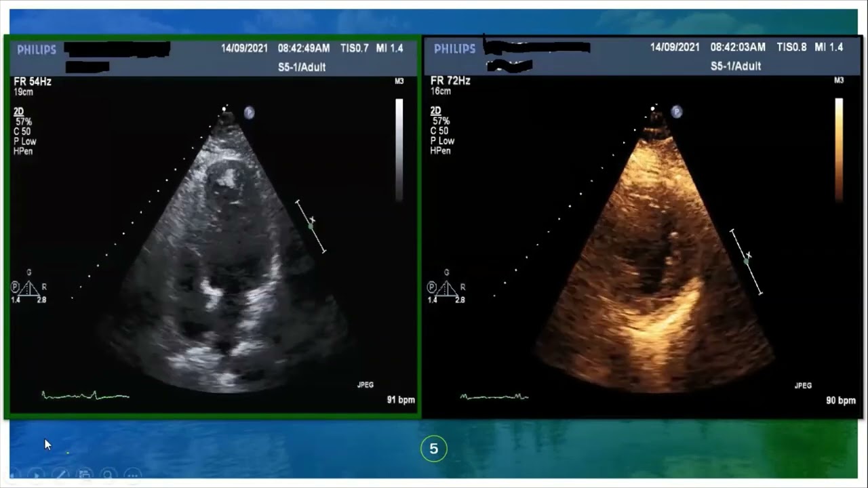Viewport: 868px width, 488px height.
Task: Click the 'HPen' setting on the left panel
Action: coord(23,151)
